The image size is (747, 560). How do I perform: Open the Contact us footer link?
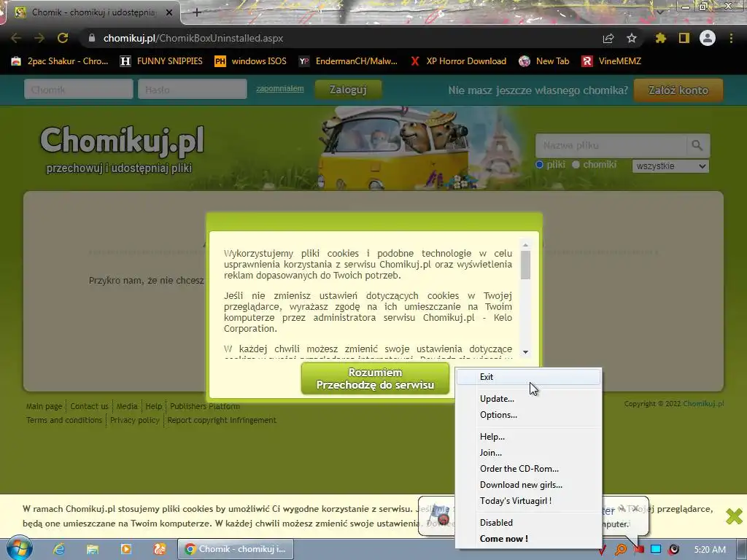(x=90, y=406)
